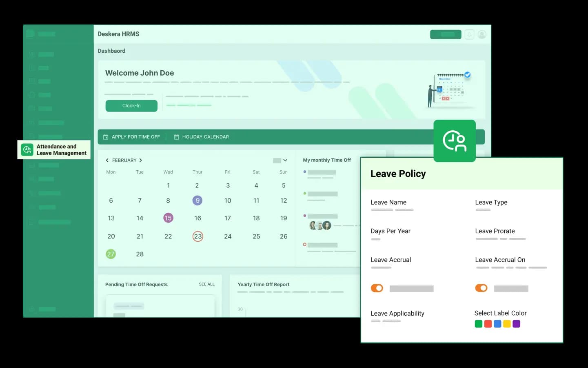Pick the green label color
Viewport: 588px width, 368px height.
479,324
